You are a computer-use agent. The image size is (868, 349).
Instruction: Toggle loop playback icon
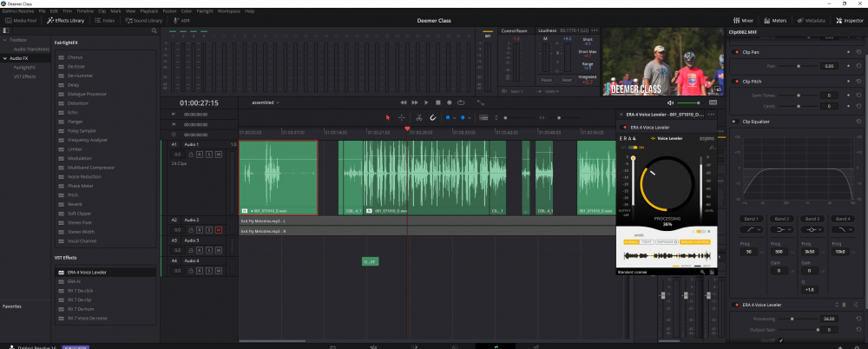pos(460,102)
